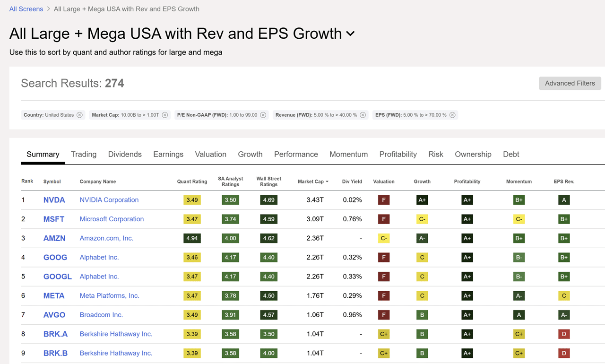Open the META ticker link

tap(54, 295)
